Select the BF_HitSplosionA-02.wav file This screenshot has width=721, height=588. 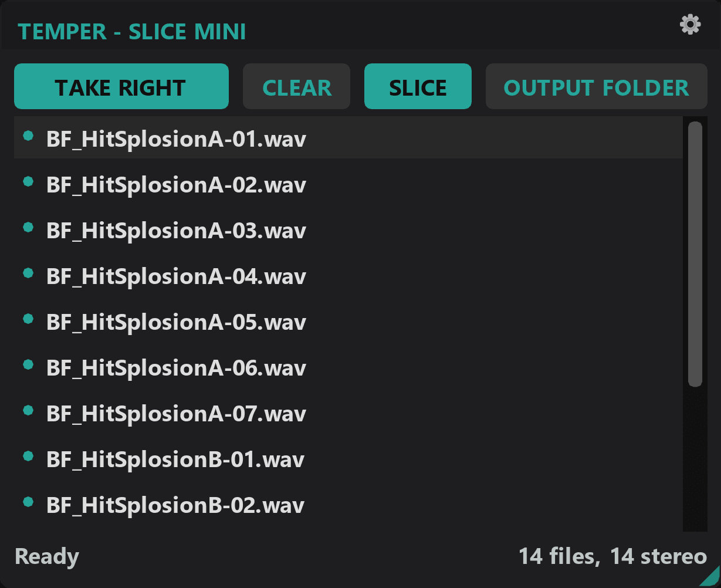(176, 185)
